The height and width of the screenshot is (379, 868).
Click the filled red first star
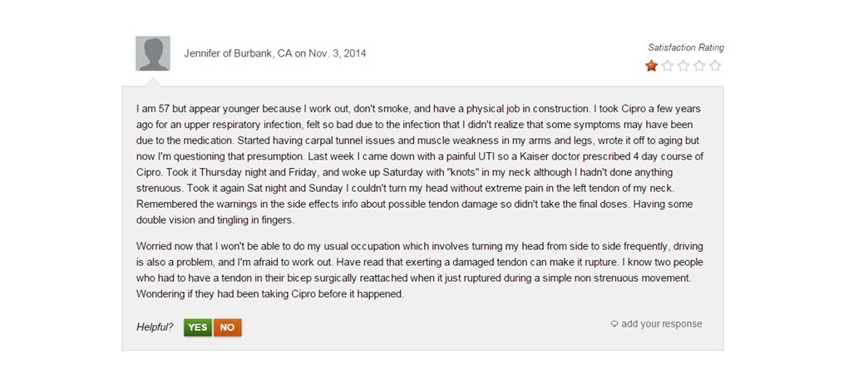652,66
